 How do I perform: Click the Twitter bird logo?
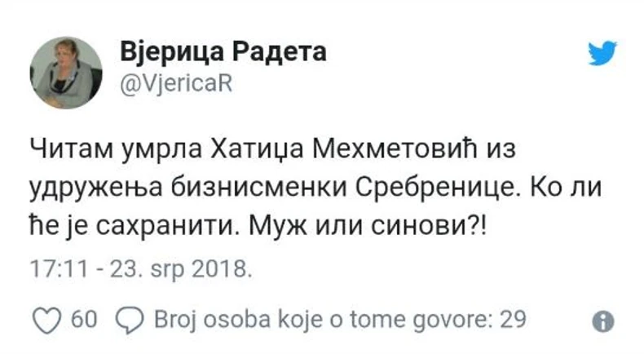pyautogui.click(x=602, y=54)
